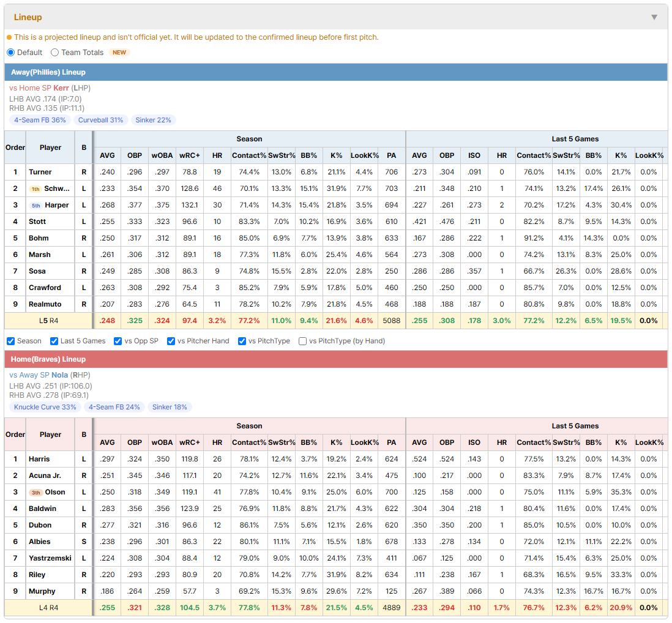This screenshot has height=623, width=672.
Task: Enable the vs PitchType (by Hand) checkbox
Action: [x=302, y=341]
